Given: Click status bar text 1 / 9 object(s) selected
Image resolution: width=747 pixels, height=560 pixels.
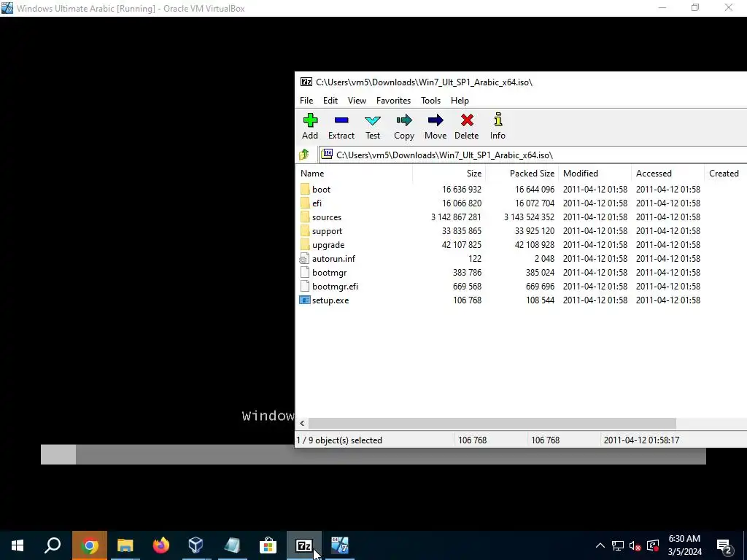Looking at the screenshot, I should pyautogui.click(x=339, y=440).
